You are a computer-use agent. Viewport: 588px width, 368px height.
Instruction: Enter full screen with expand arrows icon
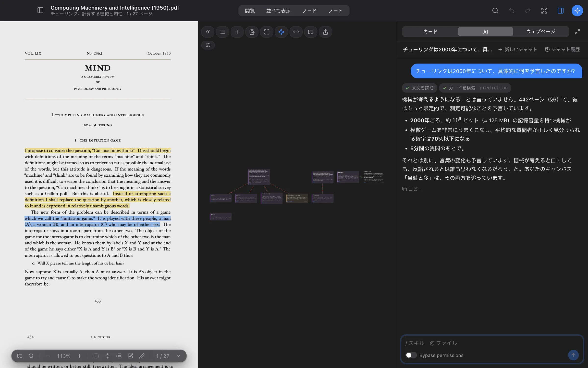(544, 11)
